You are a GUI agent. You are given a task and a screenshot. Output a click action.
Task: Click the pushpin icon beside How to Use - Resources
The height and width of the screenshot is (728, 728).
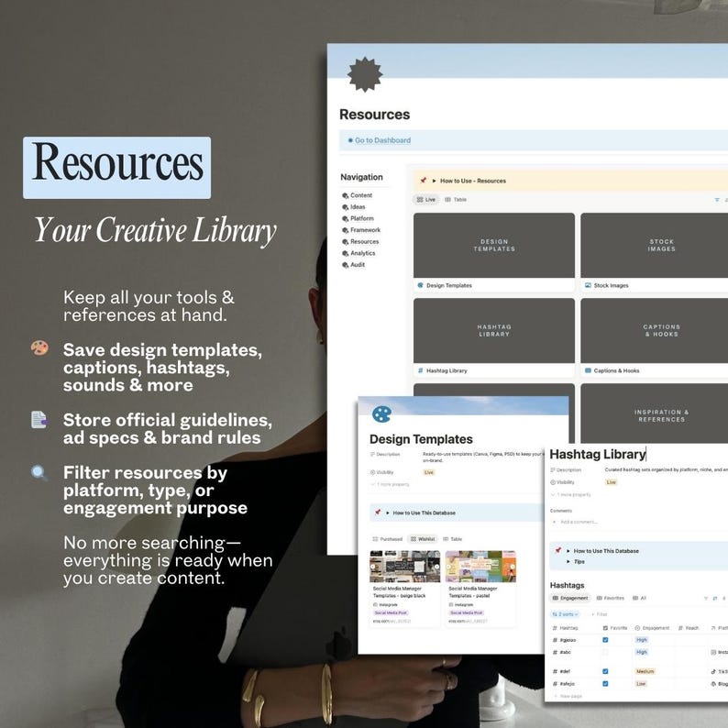point(423,181)
